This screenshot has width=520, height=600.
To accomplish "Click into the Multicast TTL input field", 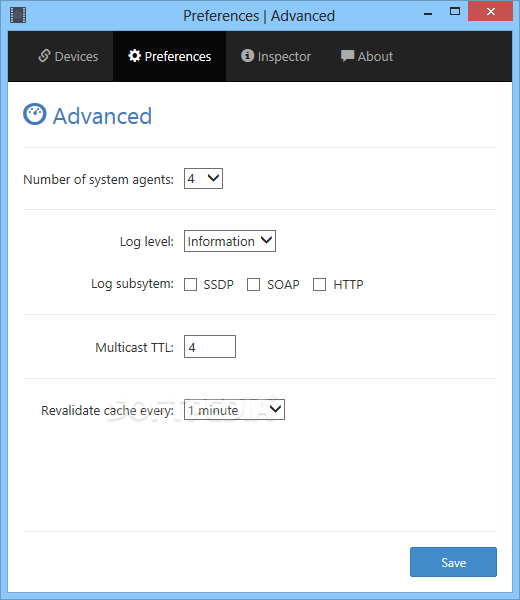I will click(x=210, y=347).
